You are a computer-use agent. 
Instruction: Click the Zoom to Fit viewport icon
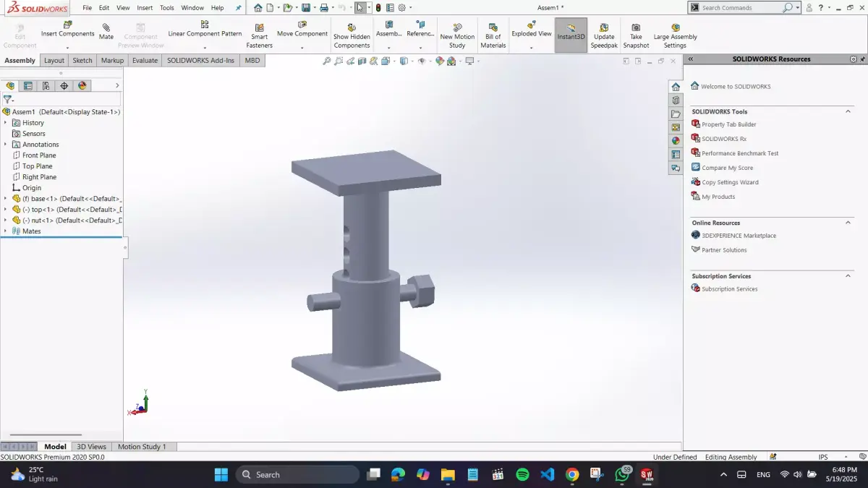[x=327, y=61]
